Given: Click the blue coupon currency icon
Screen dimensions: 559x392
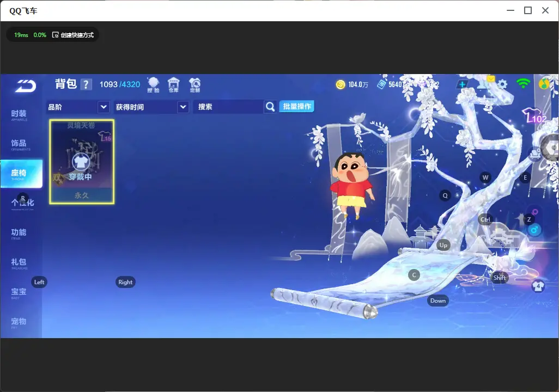Looking at the screenshot, I should coord(381,84).
